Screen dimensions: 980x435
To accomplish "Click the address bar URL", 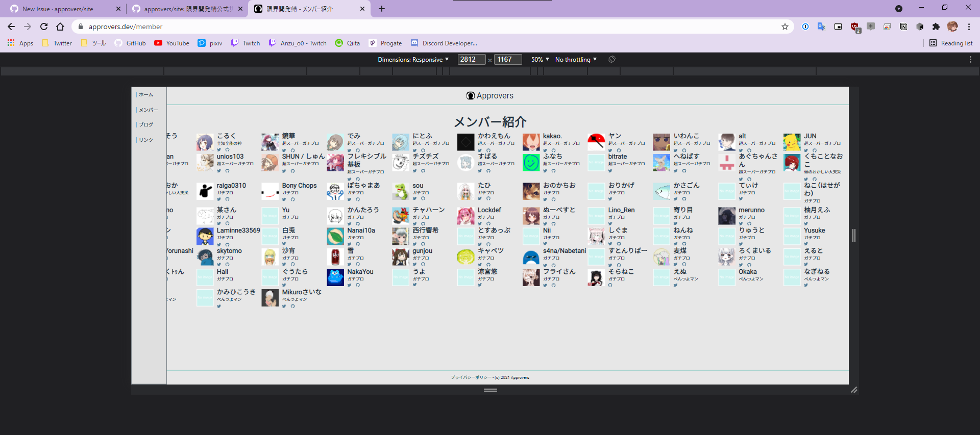I will point(126,27).
